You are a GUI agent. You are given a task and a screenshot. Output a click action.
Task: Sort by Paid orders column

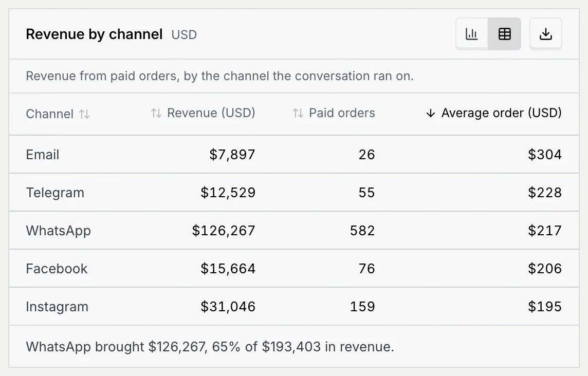pyautogui.click(x=334, y=113)
